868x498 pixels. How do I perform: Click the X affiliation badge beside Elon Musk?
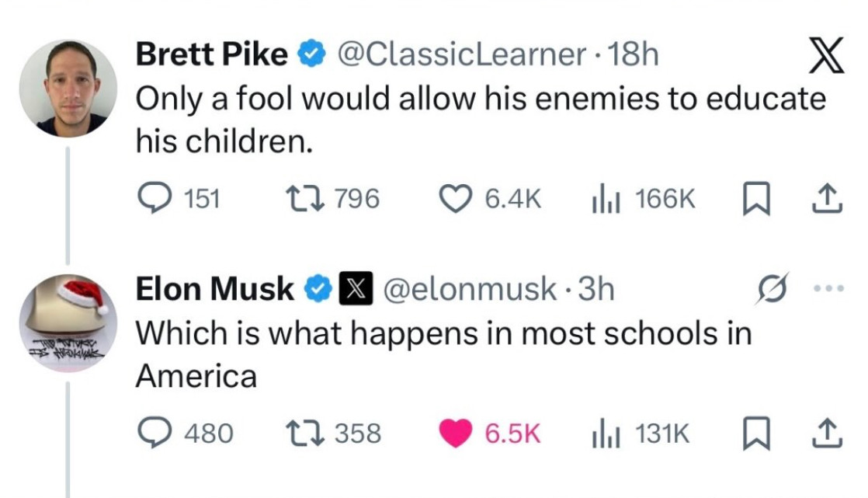click(351, 289)
